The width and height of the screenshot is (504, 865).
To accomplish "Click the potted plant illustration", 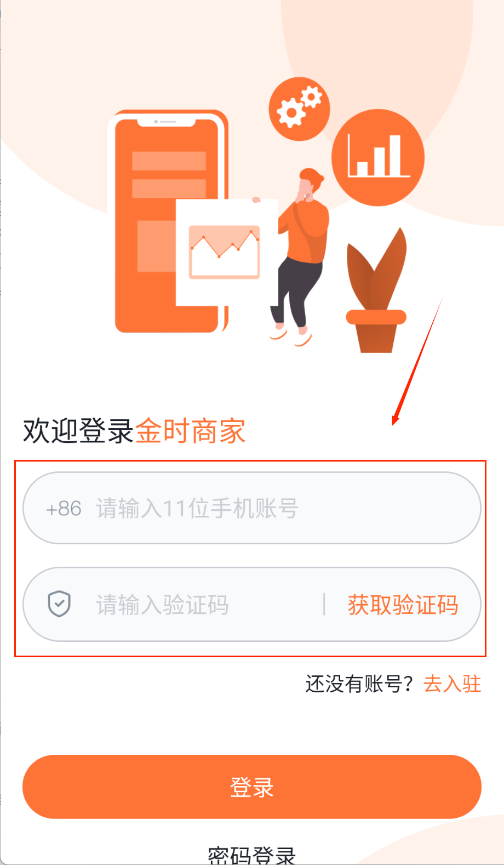I will tap(376, 290).
